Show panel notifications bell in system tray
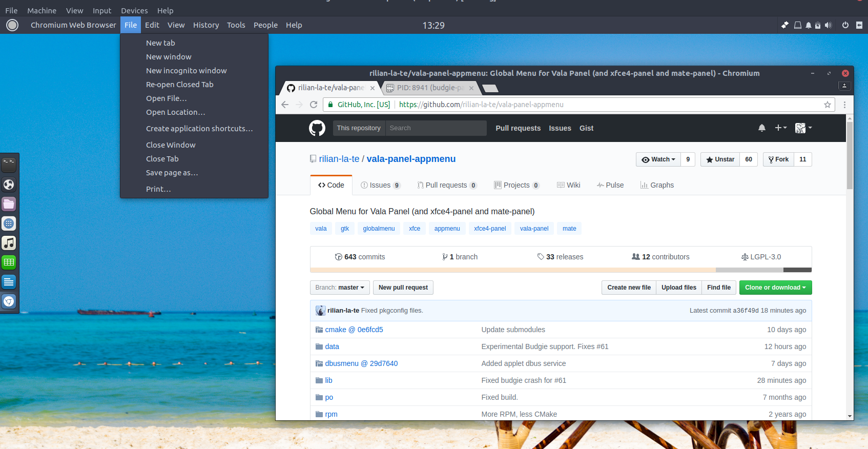868x449 pixels. coord(809,25)
